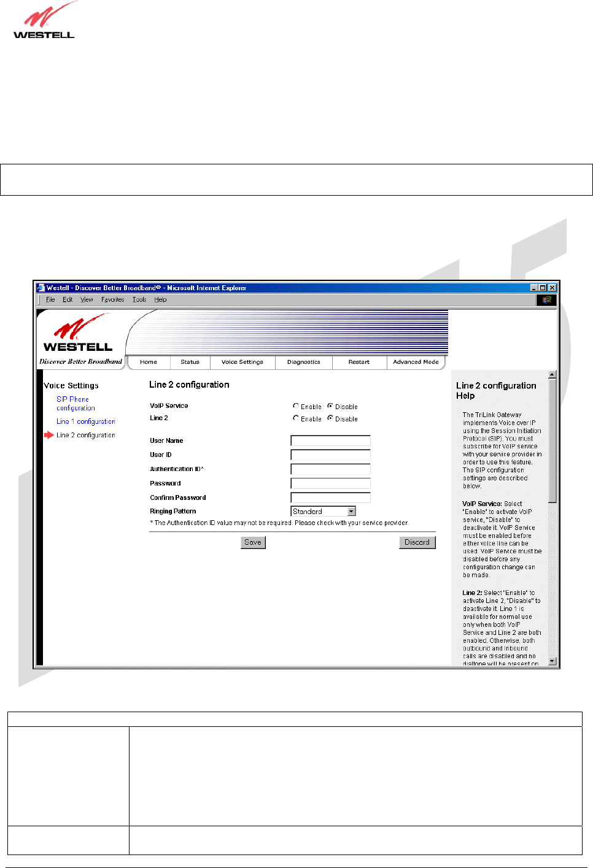Image resolution: width=593 pixels, height=868 pixels.
Task: Open the Diagnostics tab
Action: (x=304, y=362)
